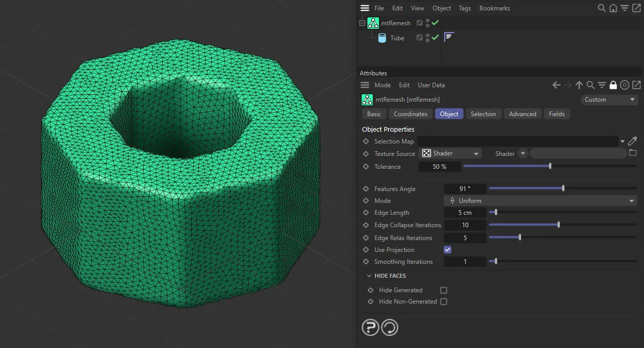Switch to the Coordinates tab
The height and width of the screenshot is (348, 644).
pyautogui.click(x=410, y=114)
